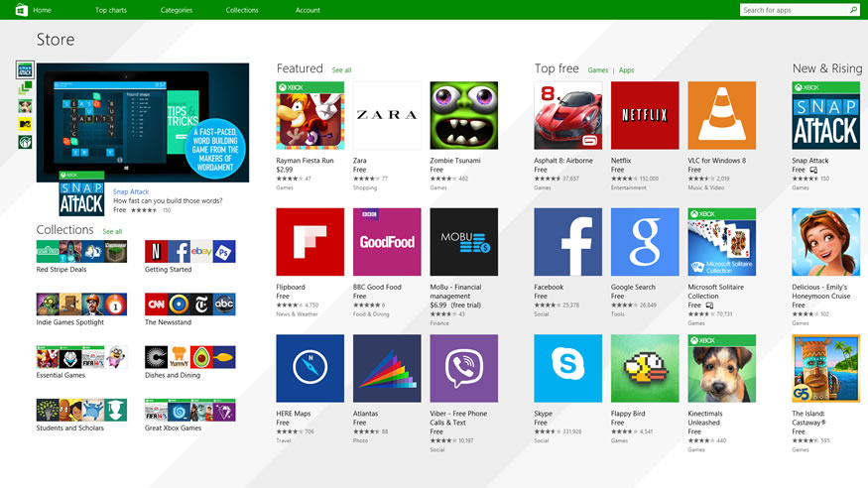Select the dog spotlight thumbnail

pyautogui.click(x=25, y=106)
